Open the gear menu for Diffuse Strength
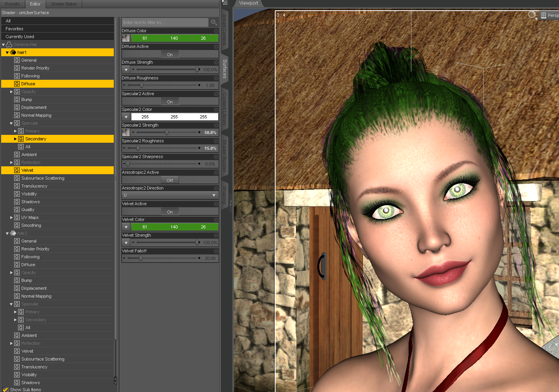 (216, 62)
